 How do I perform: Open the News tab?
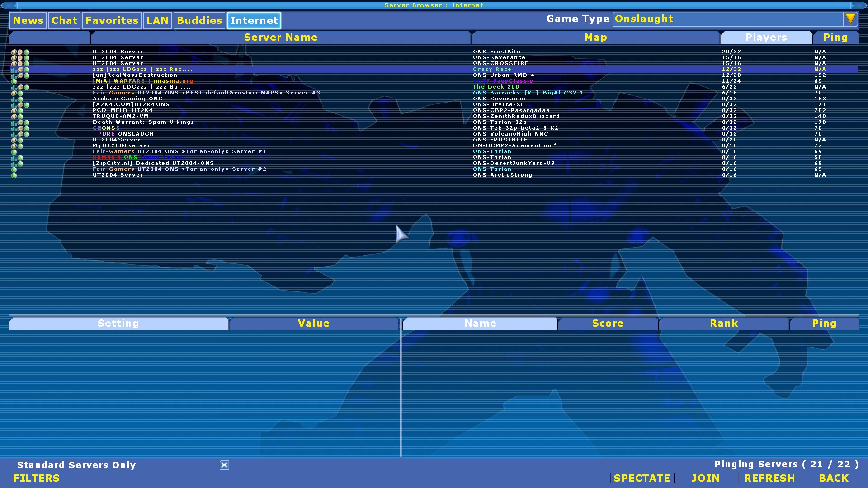28,20
